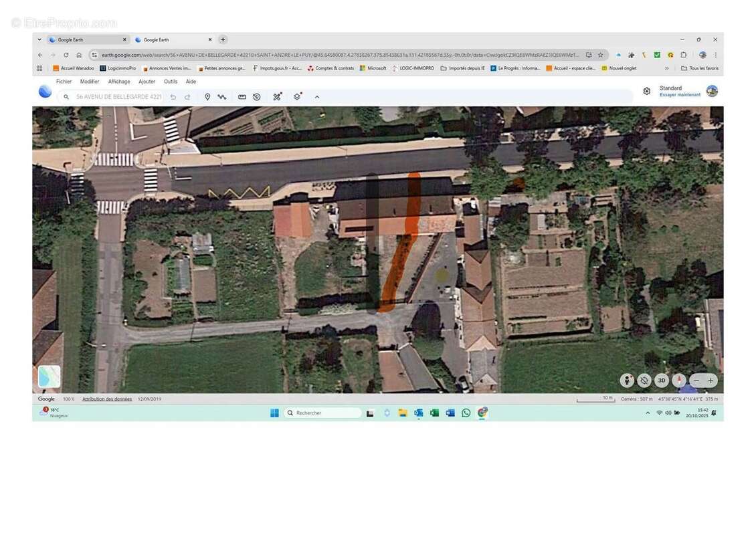This screenshot has height=535, width=756.
Task: Open the Windows Start menu
Action: tap(275, 413)
